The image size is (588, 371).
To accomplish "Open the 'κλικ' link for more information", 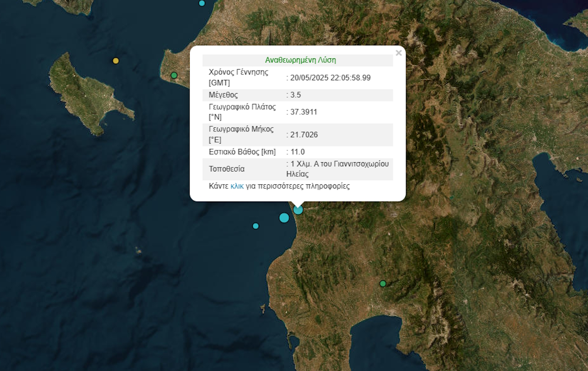I will [237, 186].
